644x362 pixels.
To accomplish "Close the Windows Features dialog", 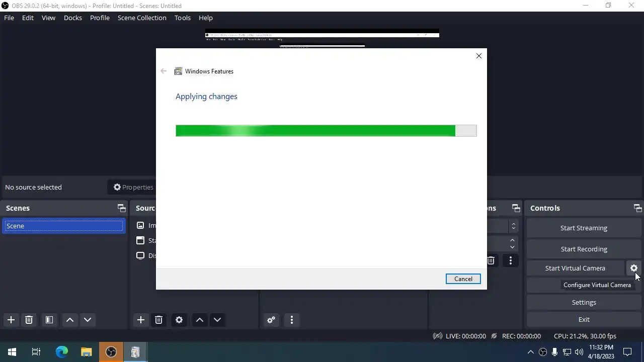I will 479,56.
